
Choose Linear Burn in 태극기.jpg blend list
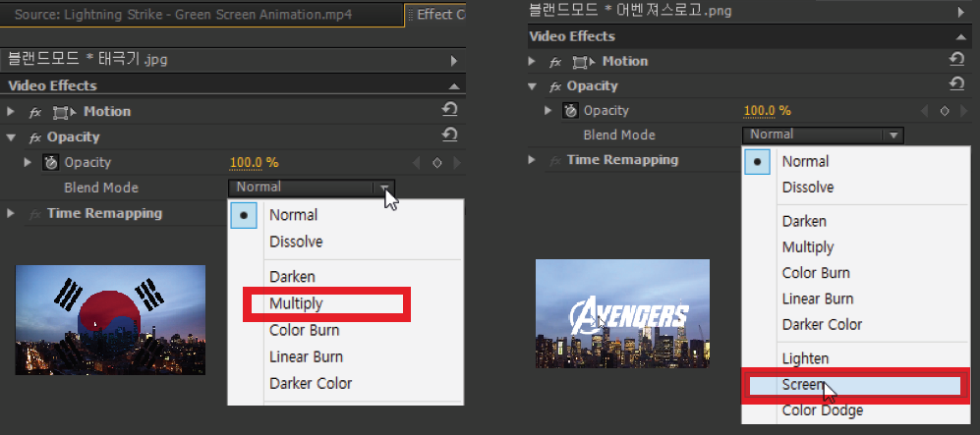coord(346,357)
